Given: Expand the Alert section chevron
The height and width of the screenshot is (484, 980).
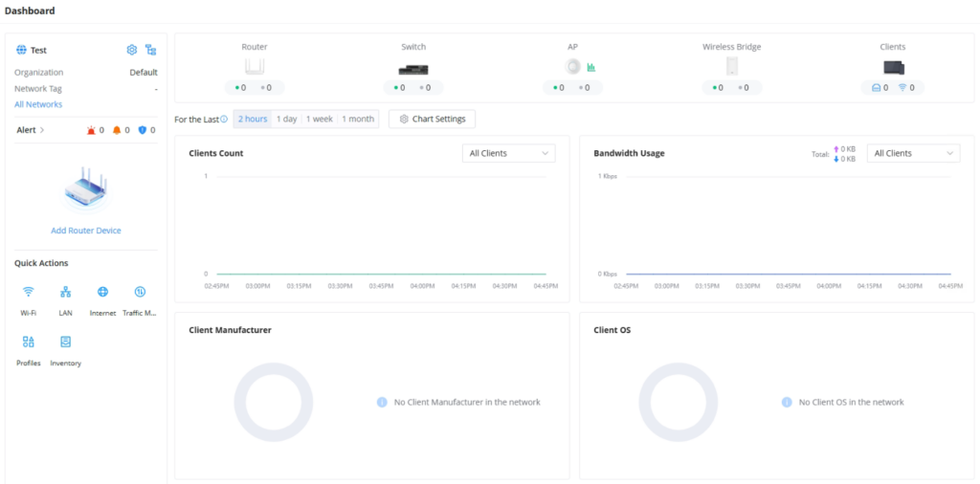Looking at the screenshot, I should point(42,130).
